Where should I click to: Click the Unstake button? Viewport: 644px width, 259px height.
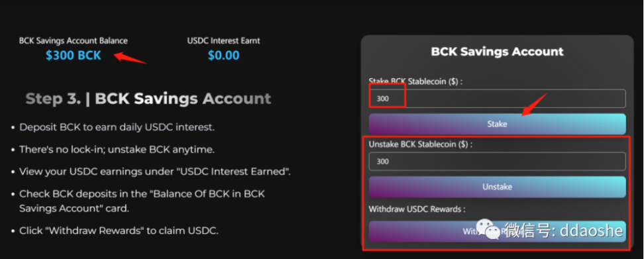[497, 187]
